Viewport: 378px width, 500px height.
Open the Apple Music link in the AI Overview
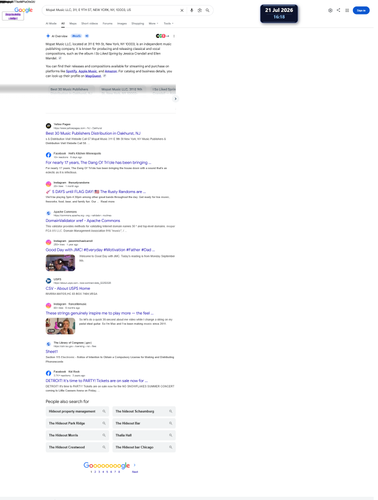88,71
